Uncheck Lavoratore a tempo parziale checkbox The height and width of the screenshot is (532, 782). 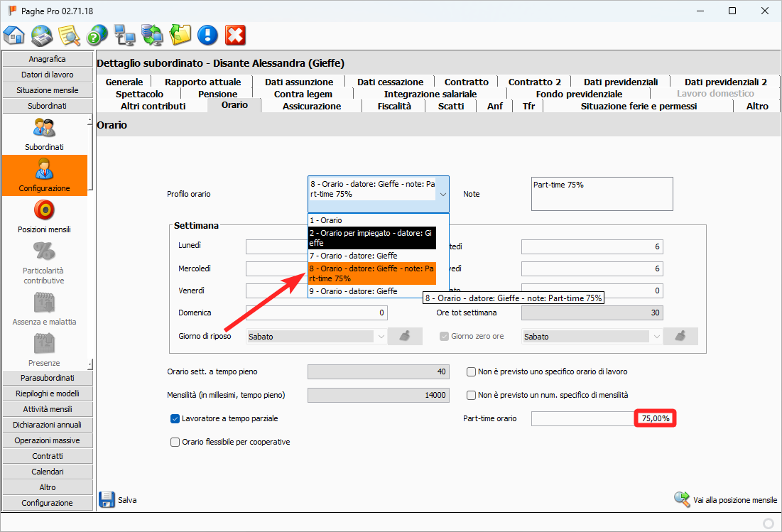click(175, 419)
